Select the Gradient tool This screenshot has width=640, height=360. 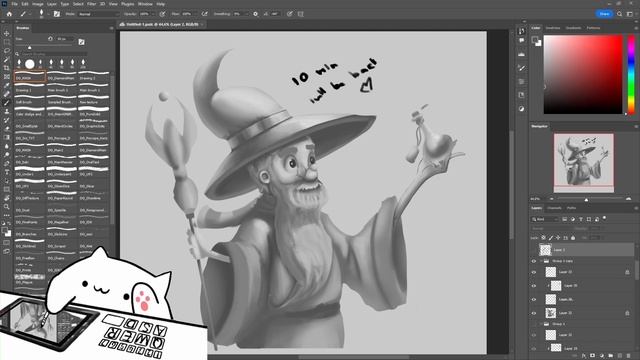click(x=7, y=137)
